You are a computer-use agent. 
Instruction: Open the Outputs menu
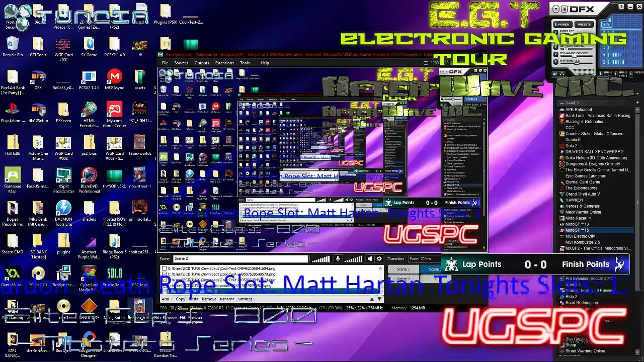pyautogui.click(x=202, y=63)
